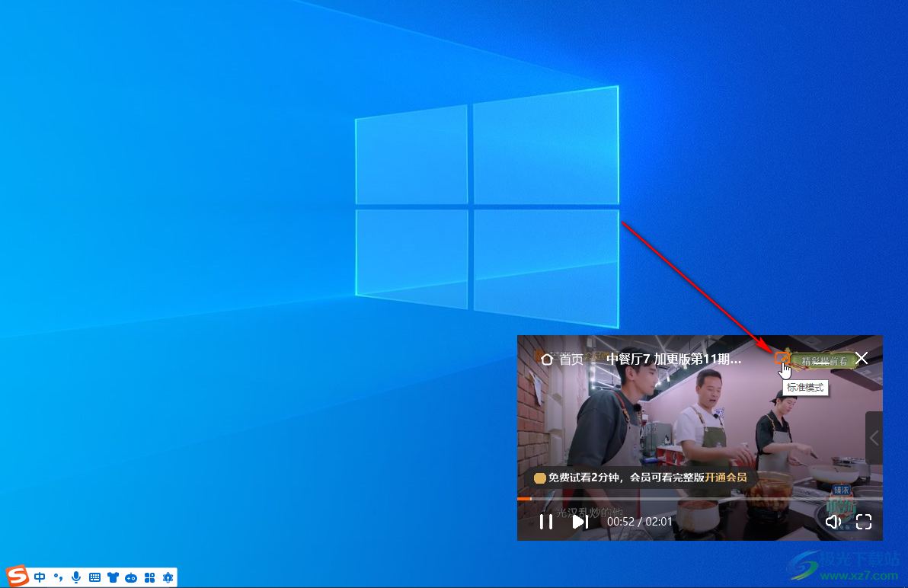Skip to the next episode
This screenshot has height=588, width=908.
580,522
